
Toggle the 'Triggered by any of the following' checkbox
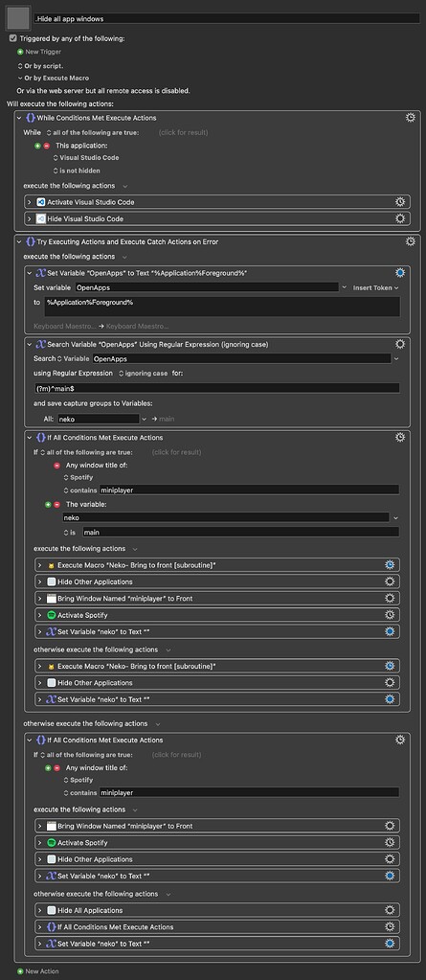point(13,38)
